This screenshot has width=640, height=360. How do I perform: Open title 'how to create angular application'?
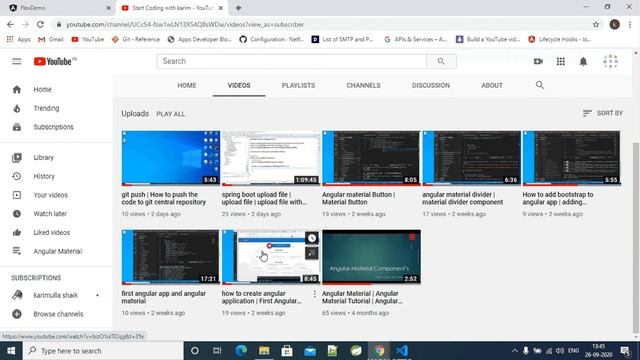[262, 297]
